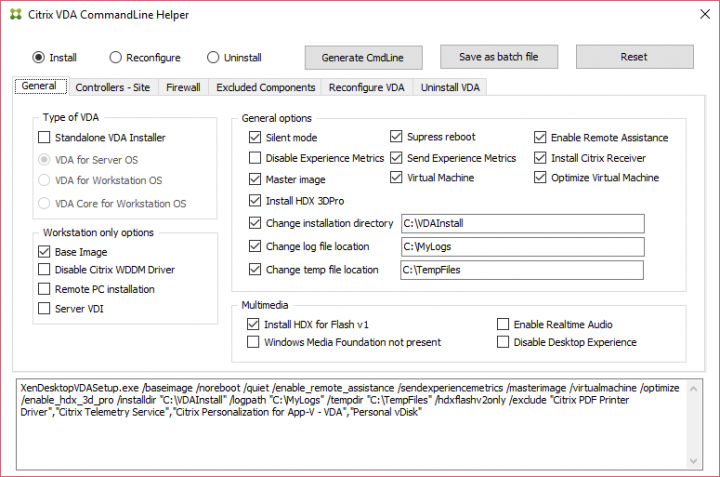Click the Citrix VDA app icon in title bar

coord(12,15)
